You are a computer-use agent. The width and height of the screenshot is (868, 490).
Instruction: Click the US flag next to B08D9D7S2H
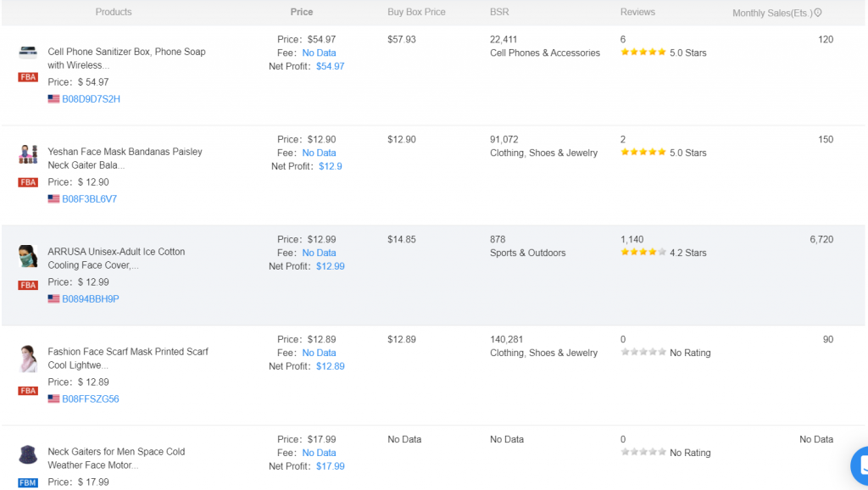click(x=55, y=98)
